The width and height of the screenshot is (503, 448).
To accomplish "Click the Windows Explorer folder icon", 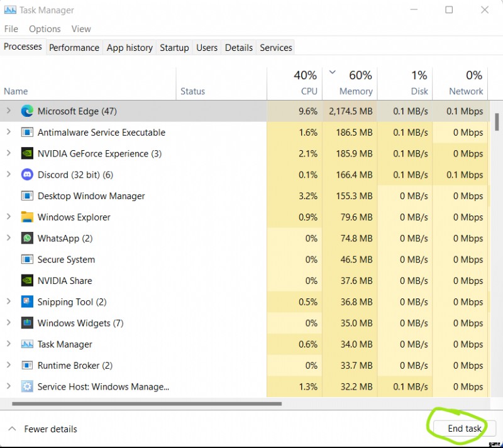I will click(27, 217).
